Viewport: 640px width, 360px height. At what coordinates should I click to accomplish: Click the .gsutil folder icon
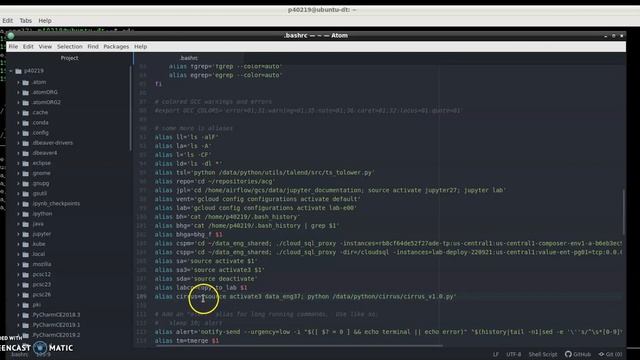(x=26, y=194)
